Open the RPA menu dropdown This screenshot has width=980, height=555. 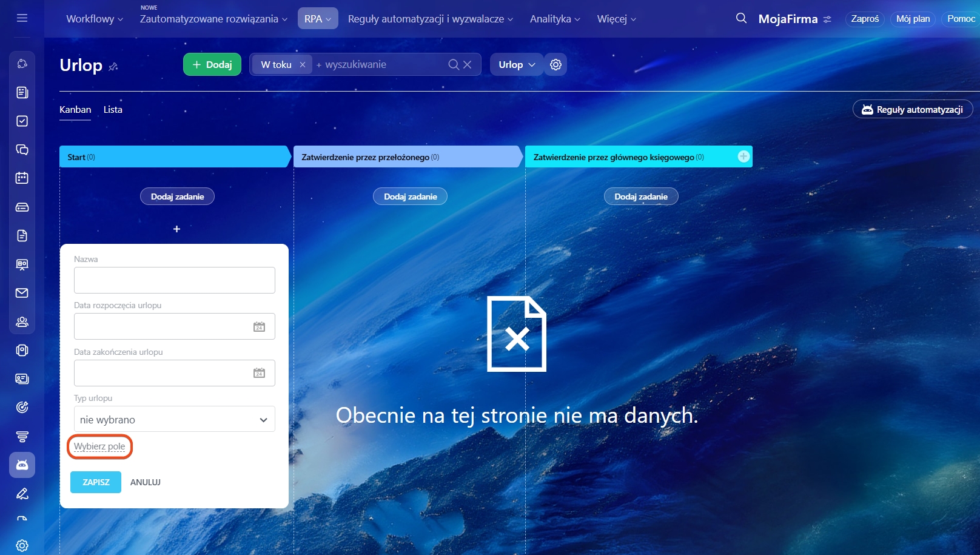(x=317, y=19)
